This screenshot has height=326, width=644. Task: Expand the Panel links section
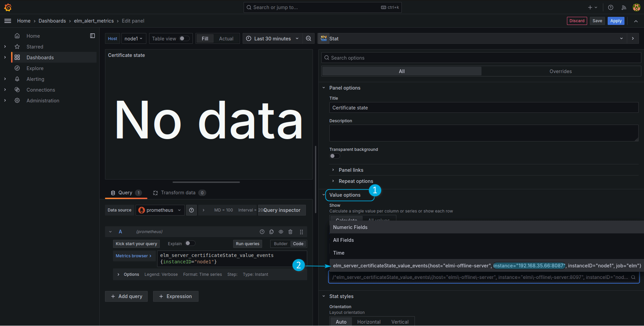coord(351,170)
